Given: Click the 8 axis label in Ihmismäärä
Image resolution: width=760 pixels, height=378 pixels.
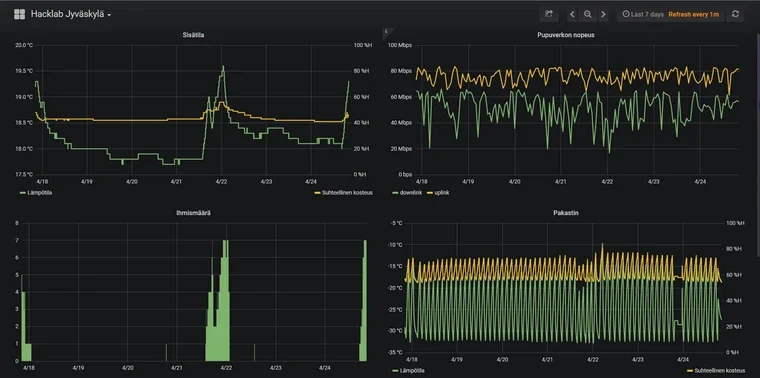Looking at the screenshot, I should pos(16,223).
